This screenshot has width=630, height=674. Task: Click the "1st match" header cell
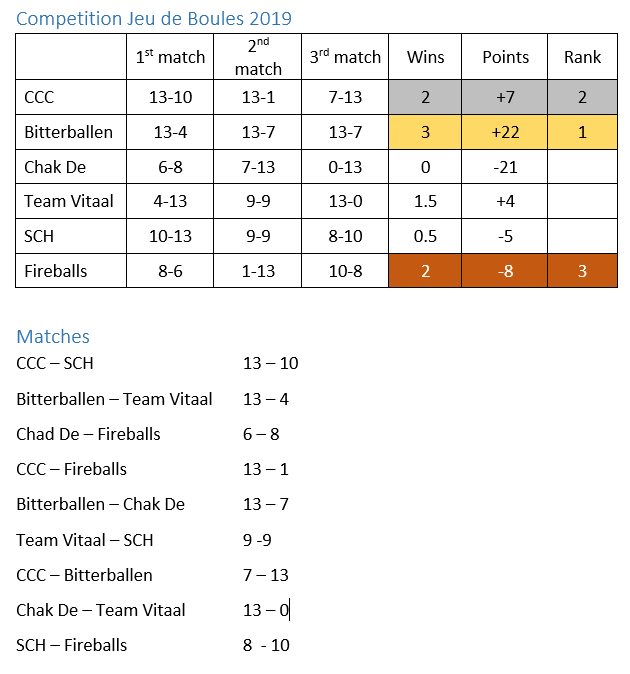(170, 57)
